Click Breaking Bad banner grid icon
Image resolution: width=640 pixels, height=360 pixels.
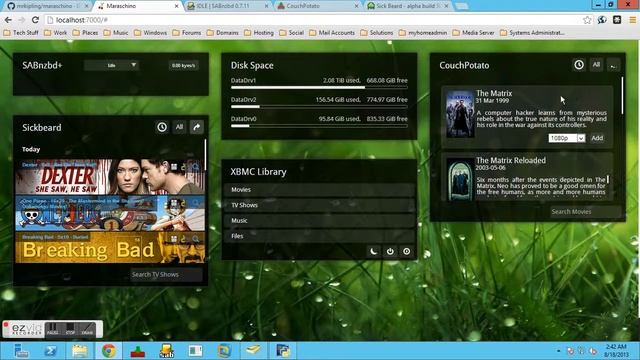(174, 239)
